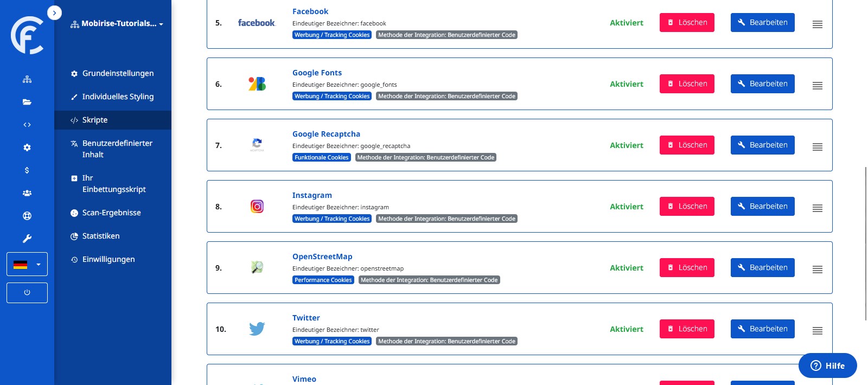Edit the Instagram script entry

pyautogui.click(x=762, y=207)
